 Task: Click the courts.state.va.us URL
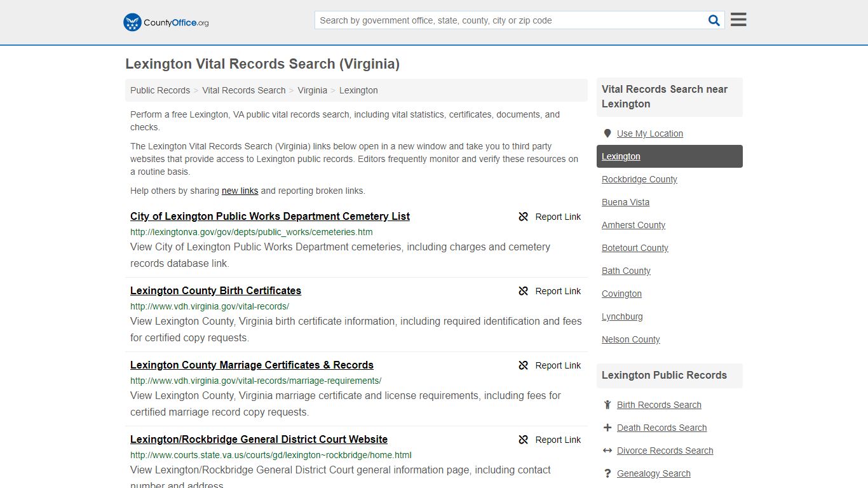tap(271, 455)
